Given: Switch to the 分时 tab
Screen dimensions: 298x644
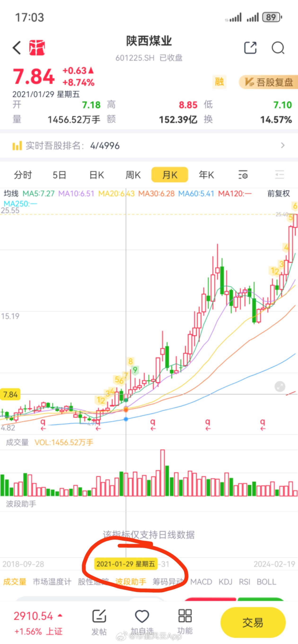Looking at the screenshot, I should point(23,175).
